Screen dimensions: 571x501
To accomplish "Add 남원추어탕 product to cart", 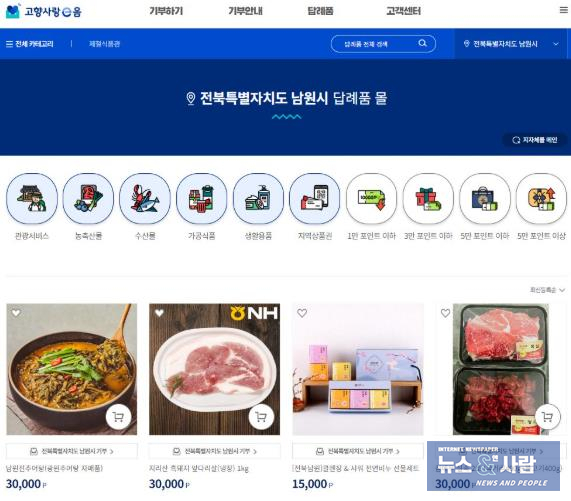I will pyautogui.click(x=118, y=417).
